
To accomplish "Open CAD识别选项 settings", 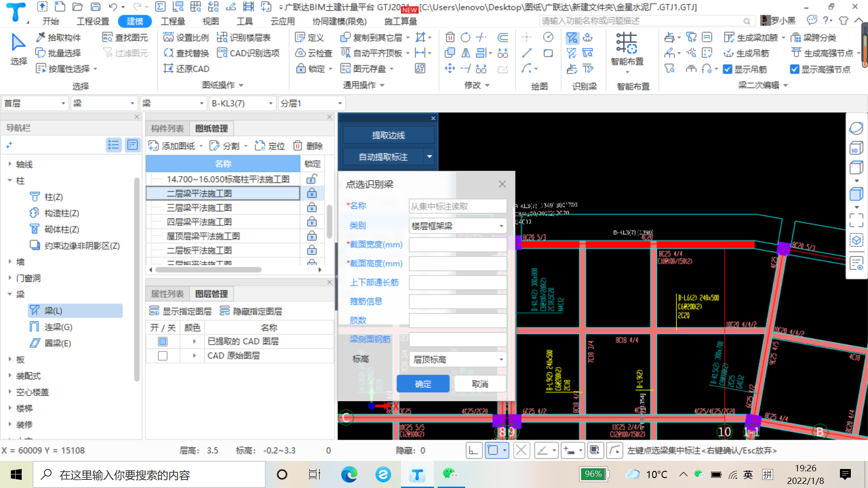I will pos(248,53).
